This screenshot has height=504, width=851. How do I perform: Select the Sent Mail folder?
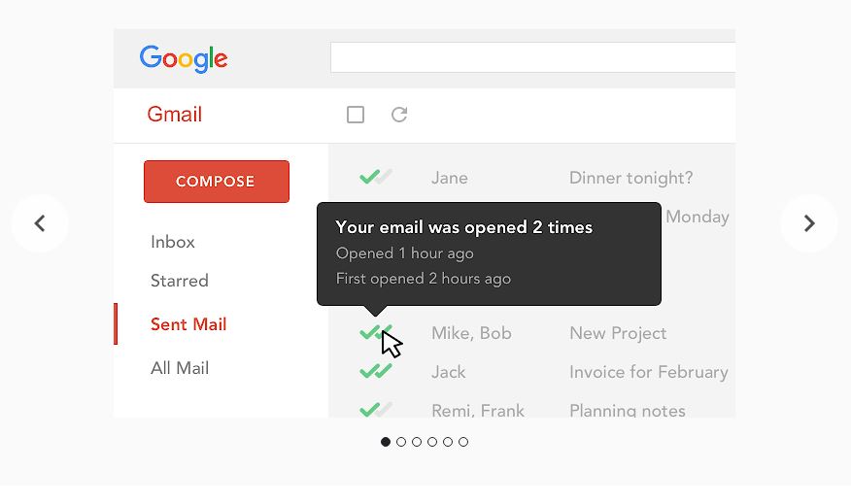click(x=188, y=324)
